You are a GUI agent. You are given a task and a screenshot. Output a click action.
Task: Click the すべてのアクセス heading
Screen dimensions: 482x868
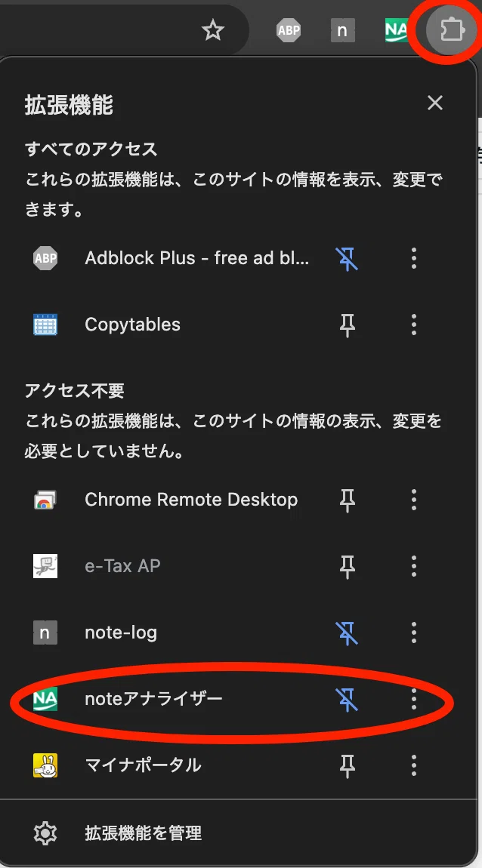(x=91, y=149)
